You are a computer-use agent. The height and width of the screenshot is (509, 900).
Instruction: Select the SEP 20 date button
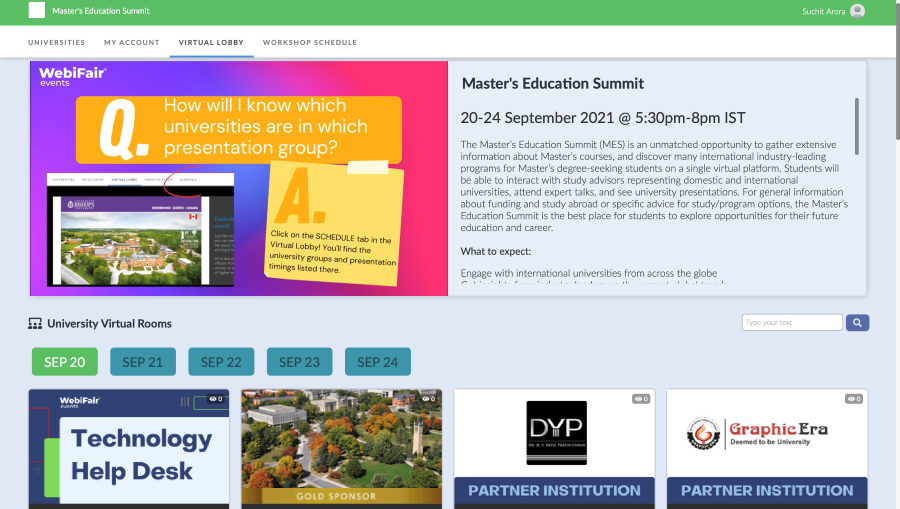[65, 362]
